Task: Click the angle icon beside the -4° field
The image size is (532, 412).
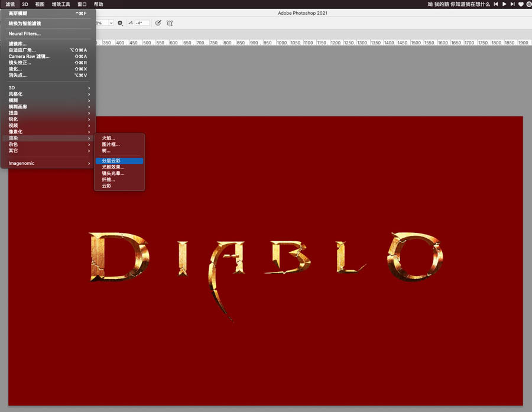Action: (x=130, y=23)
